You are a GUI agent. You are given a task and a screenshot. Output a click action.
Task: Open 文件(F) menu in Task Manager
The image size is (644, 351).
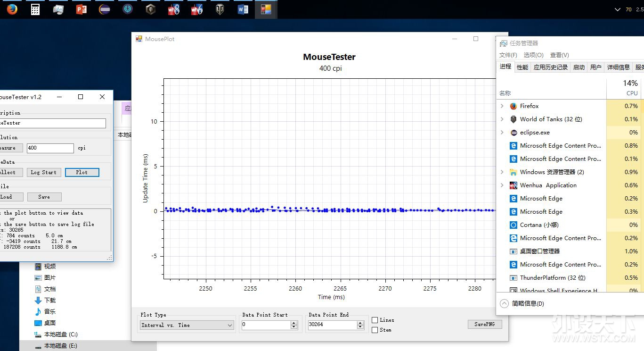pos(508,55)
